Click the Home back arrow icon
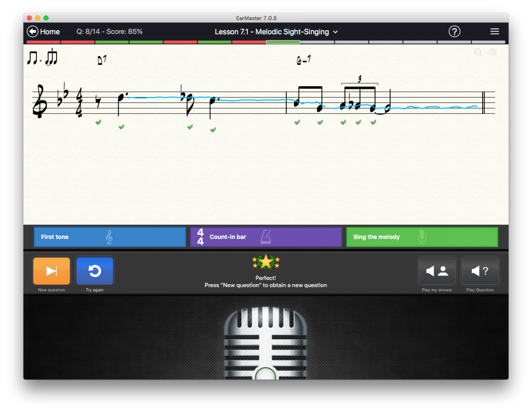 pyautogui.click(x=33, y=32)
